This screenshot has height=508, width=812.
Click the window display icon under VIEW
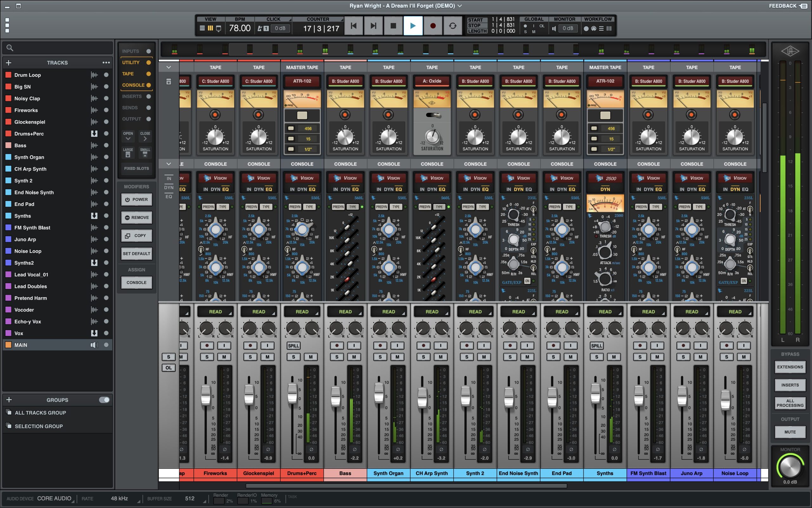tap(219, 29)
